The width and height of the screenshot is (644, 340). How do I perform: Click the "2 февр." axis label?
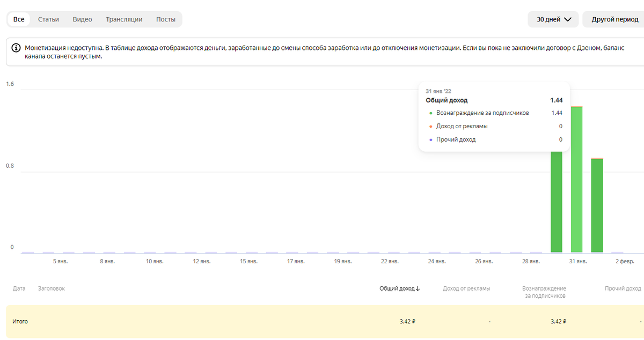625,261
